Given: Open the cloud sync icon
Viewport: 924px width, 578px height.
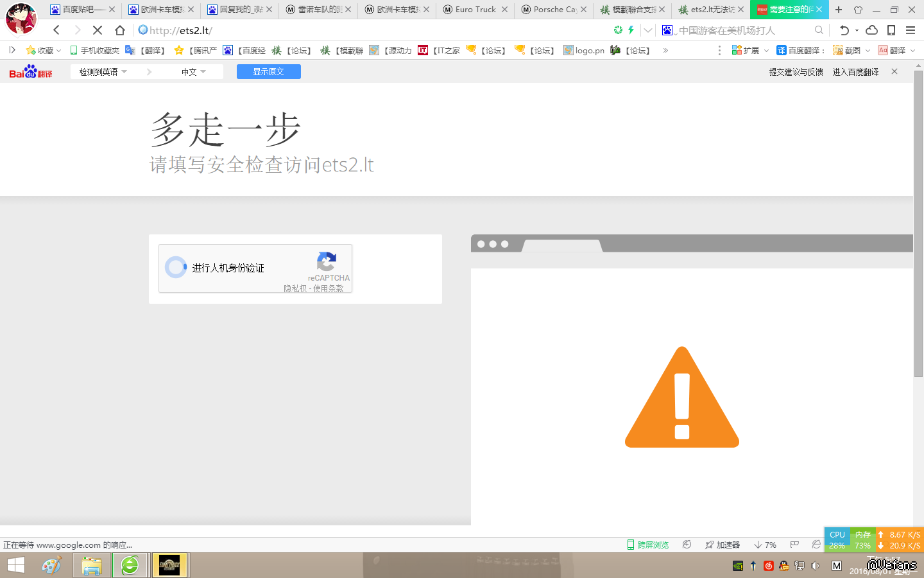Looking at the screenshot, I should pyautogui.click(x=871, y=30).
